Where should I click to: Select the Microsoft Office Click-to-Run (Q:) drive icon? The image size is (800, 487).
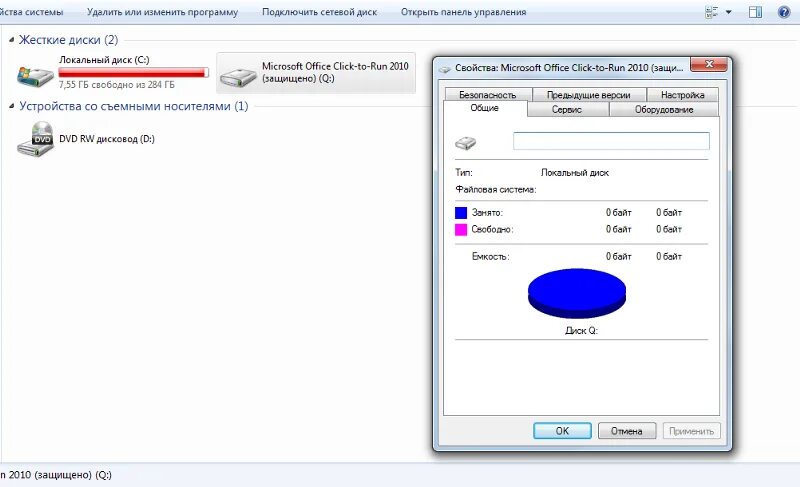(238, 77)
